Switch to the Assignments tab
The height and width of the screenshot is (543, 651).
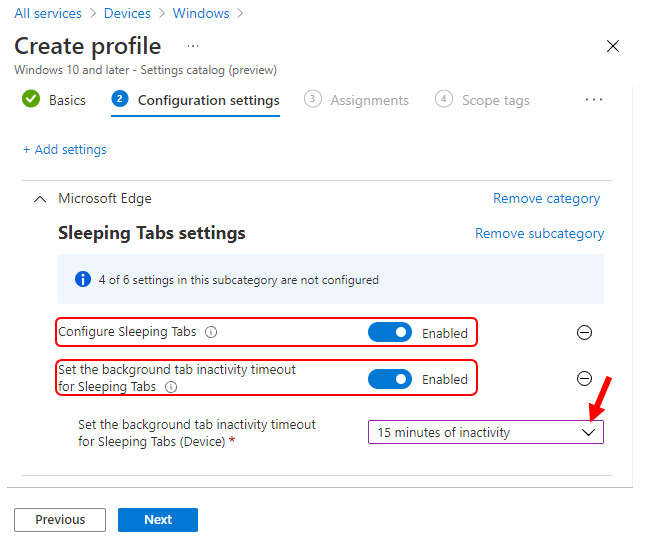coord(356,100)
